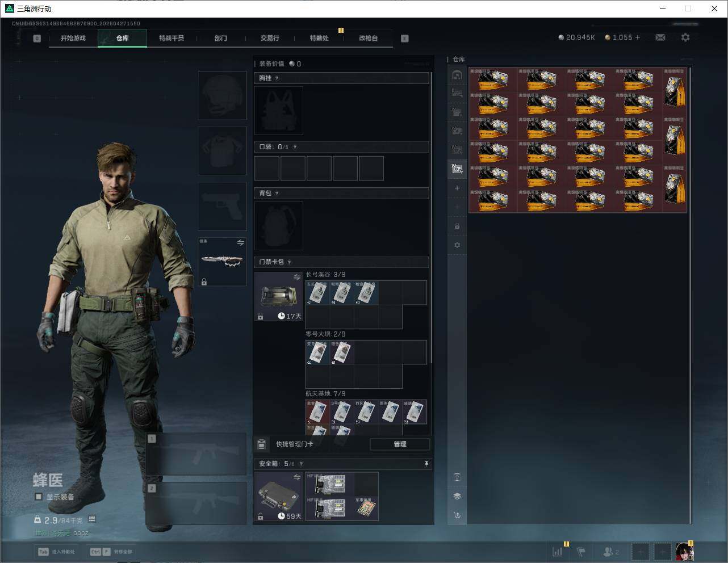Image resolution: width=728 pixels, height=563 pixels.
Task: Click the active plus icon in the warehouse sidebar
Action: (457, 188)
